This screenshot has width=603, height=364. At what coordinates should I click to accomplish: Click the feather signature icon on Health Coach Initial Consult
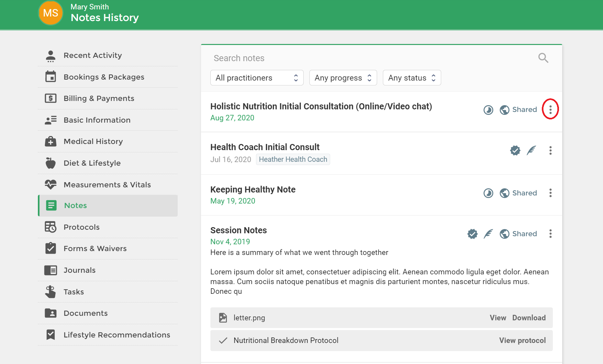531,150
